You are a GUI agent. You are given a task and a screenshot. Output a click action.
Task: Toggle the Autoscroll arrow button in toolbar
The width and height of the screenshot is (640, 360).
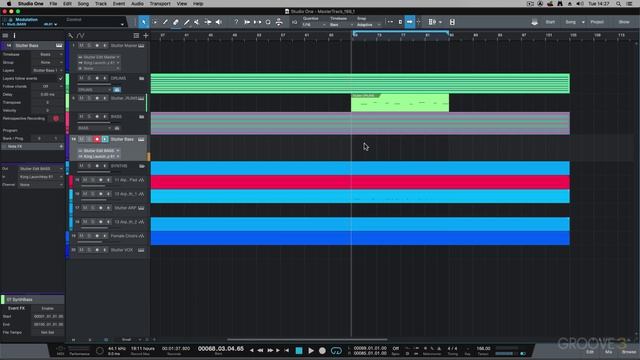pos(409,22)
